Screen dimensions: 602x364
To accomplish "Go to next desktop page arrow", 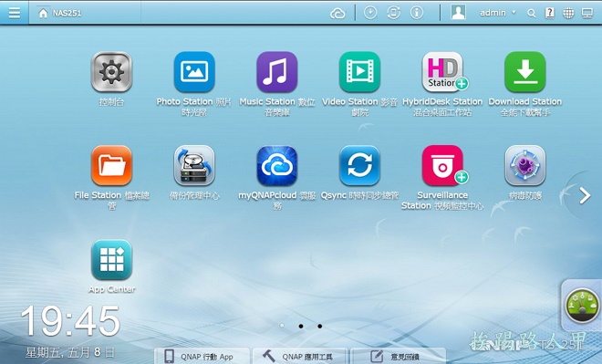I will click(x=585, y=195).
